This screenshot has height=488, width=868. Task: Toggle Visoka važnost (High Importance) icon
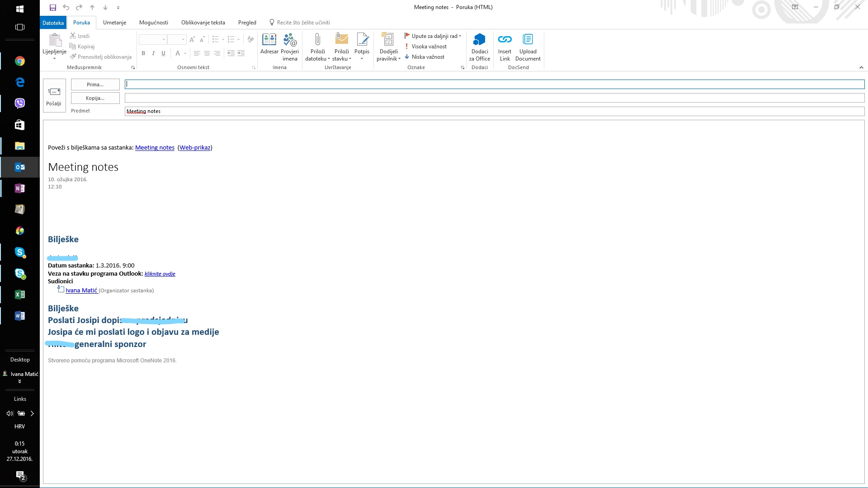(x=426, y=46)
